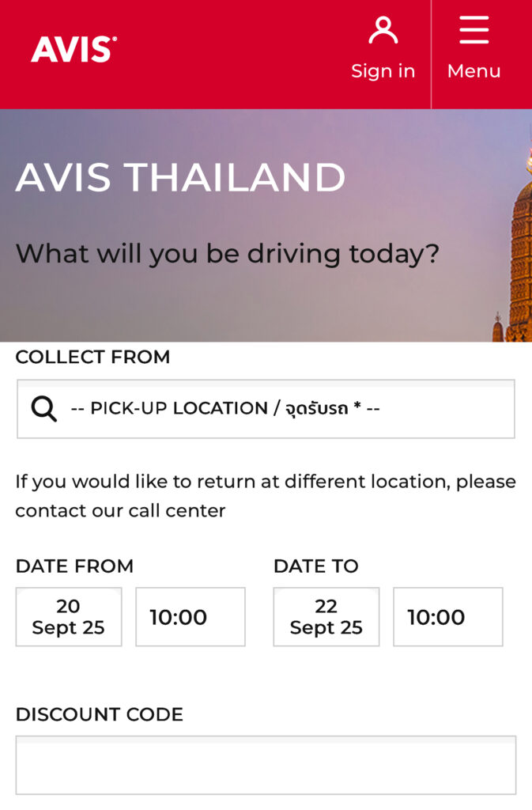The image size is (532, 810).
Task: Open the 20 Sept 25 pick-up date
Action: (69, 617)
